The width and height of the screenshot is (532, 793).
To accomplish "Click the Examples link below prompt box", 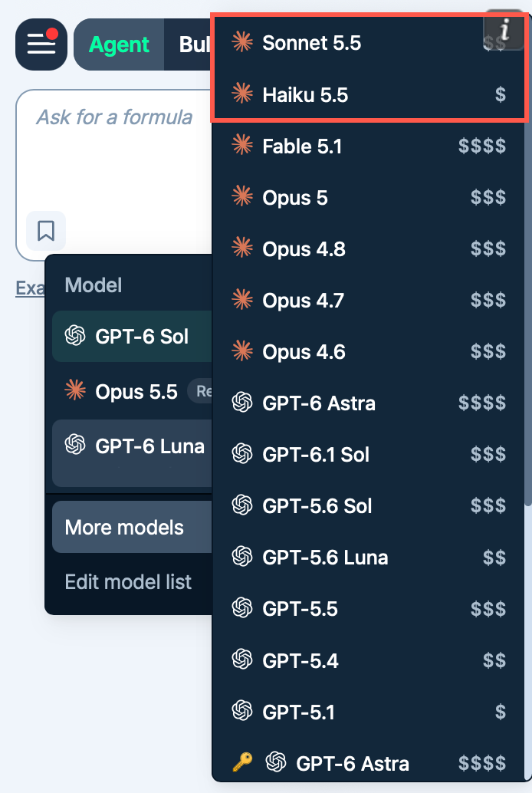I will tap(31, 288).
